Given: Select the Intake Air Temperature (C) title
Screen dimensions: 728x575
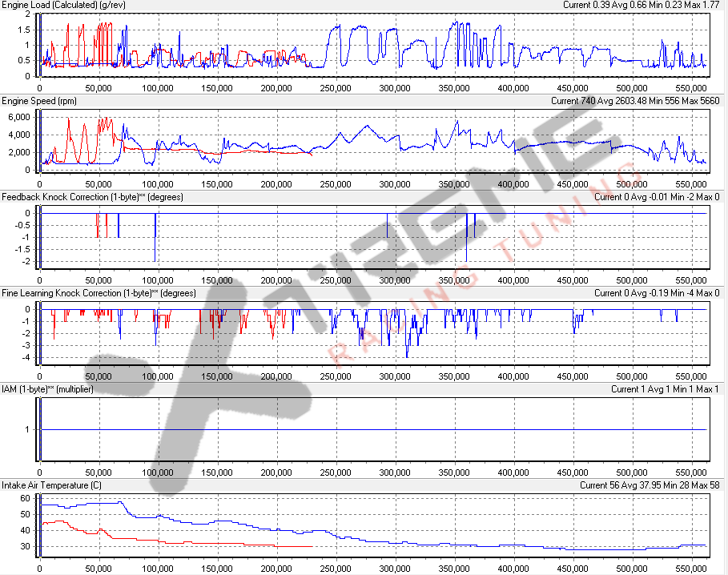Looking at the screenshot, I should tap(54, 485).
